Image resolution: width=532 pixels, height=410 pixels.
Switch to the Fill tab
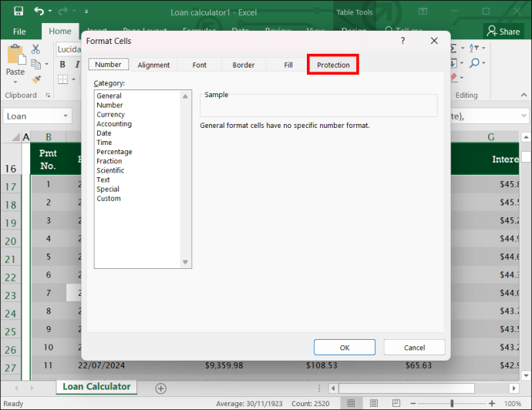coord(288,65)
